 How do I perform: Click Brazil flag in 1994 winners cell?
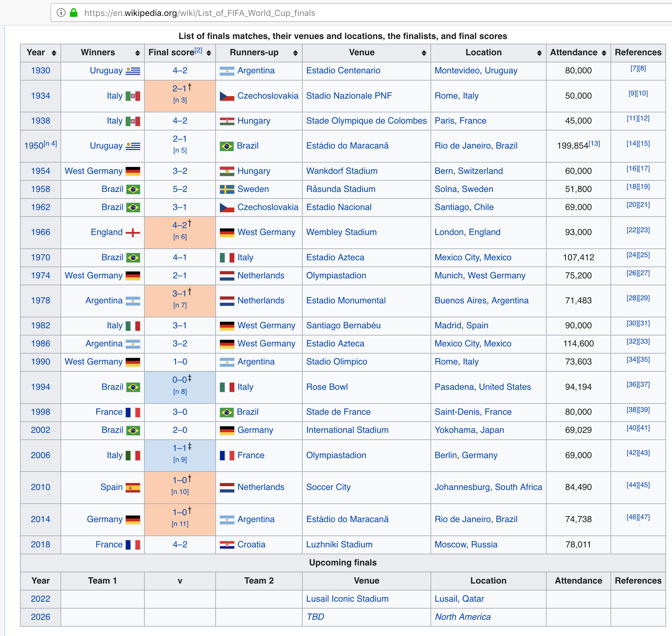[133, 387]
